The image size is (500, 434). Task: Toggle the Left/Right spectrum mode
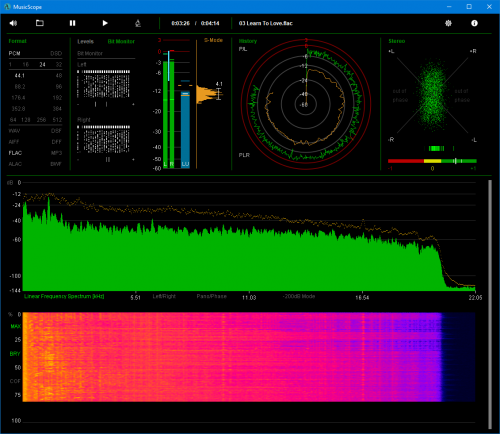pos(164,296)
